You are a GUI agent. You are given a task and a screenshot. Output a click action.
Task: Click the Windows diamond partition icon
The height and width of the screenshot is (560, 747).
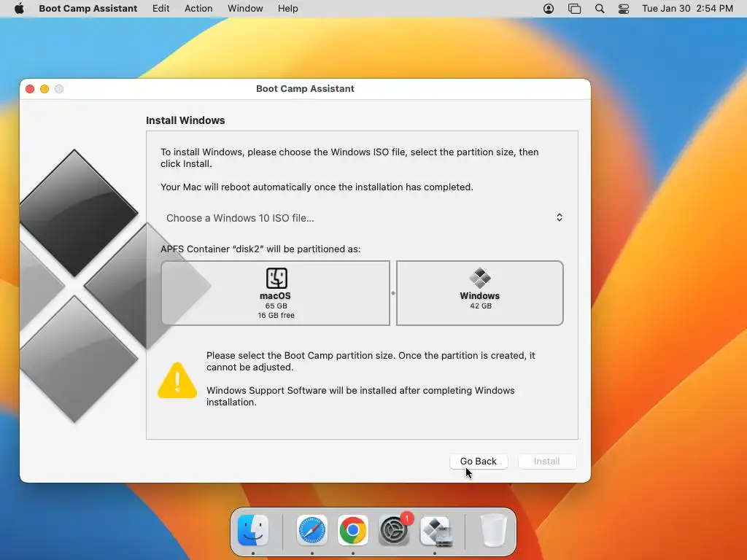pyautogui.click(x=480, y=278)
